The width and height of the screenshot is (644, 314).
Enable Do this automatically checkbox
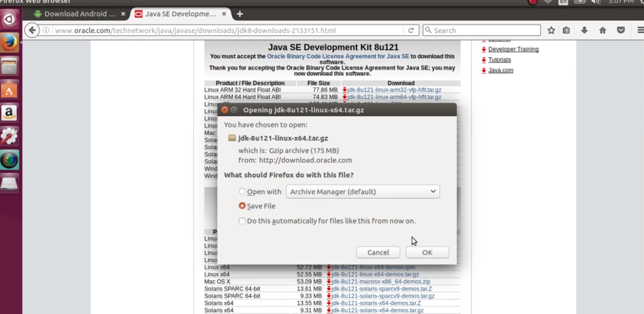[x=242, y=221]
